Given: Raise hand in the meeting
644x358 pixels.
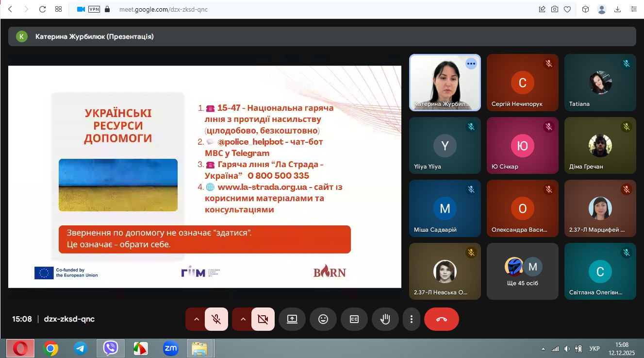Looking at the screenshot, I should 385,319.
